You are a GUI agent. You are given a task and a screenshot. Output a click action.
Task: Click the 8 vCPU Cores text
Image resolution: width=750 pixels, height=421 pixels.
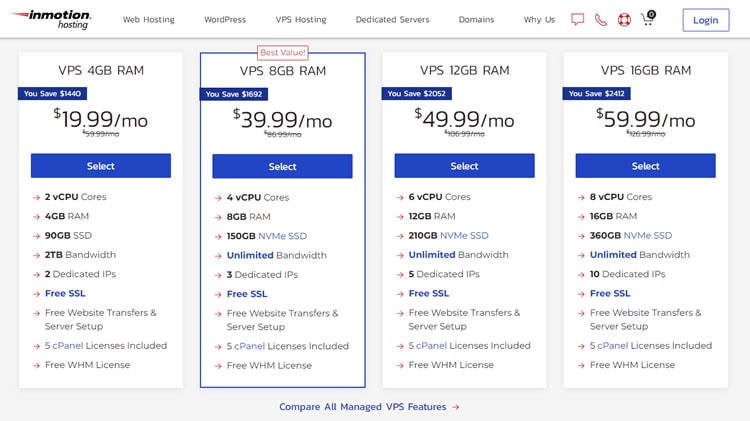[x=621, y=197]
